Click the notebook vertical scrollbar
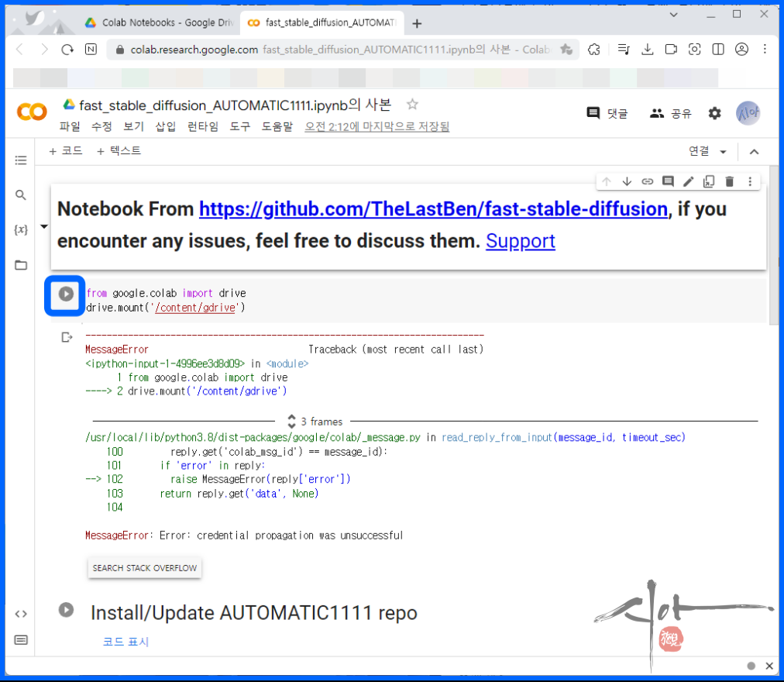This screenshot has height=682, width=784. (x=773, y=245)
